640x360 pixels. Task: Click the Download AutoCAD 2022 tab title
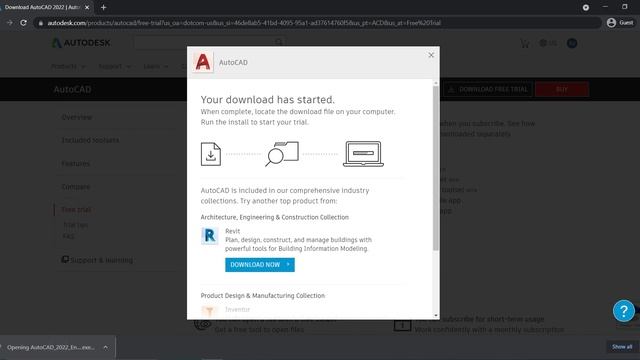(42, 7)
